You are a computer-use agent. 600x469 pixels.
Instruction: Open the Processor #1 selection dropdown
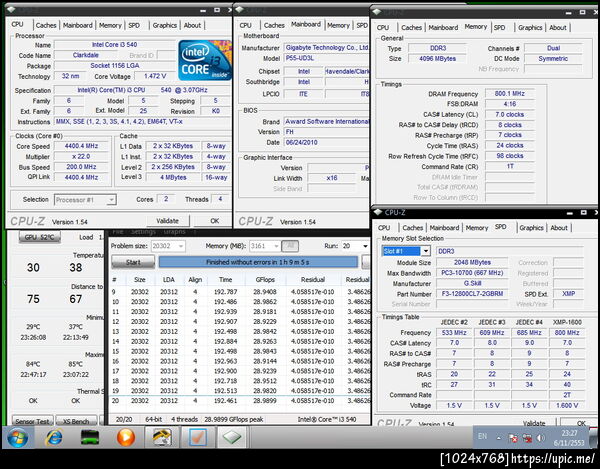tap(111, 200)
